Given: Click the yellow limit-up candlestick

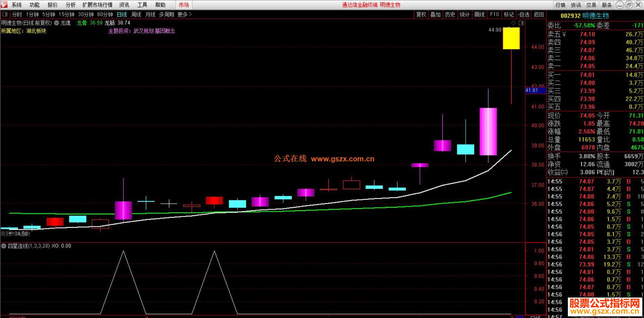Looking at the screenshot, I should click(x=511, y=38).
